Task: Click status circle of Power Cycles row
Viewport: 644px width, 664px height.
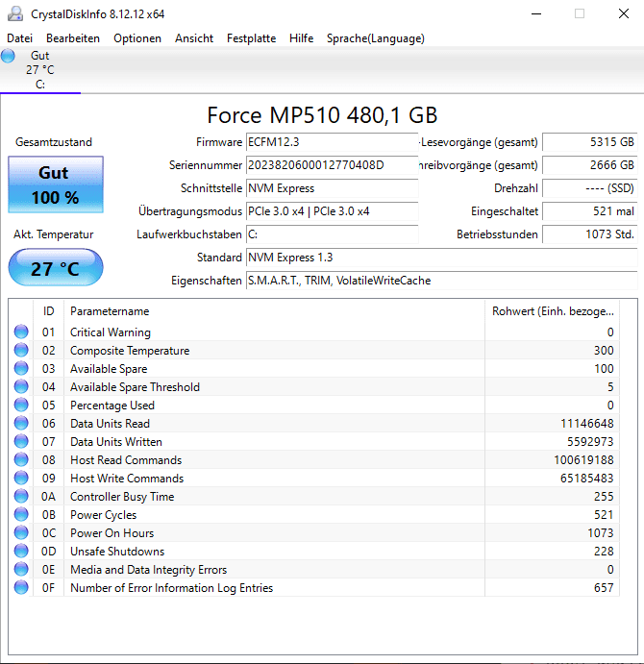Action: point(21,514)
